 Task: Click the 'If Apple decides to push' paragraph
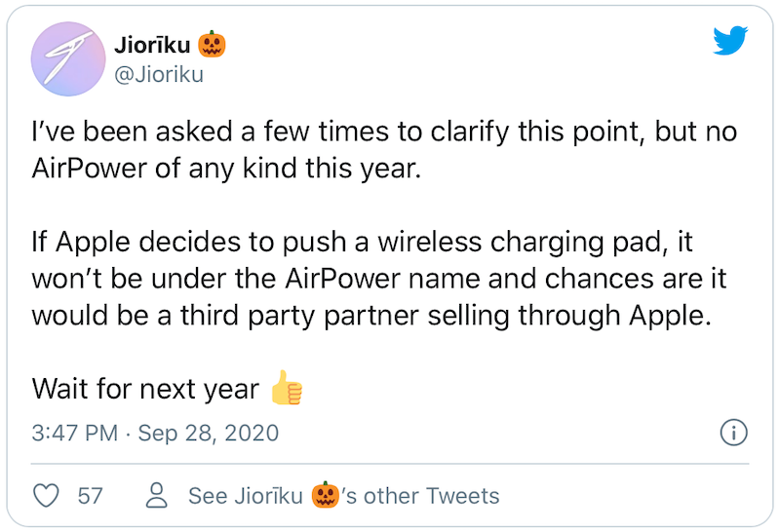(379, 279)
